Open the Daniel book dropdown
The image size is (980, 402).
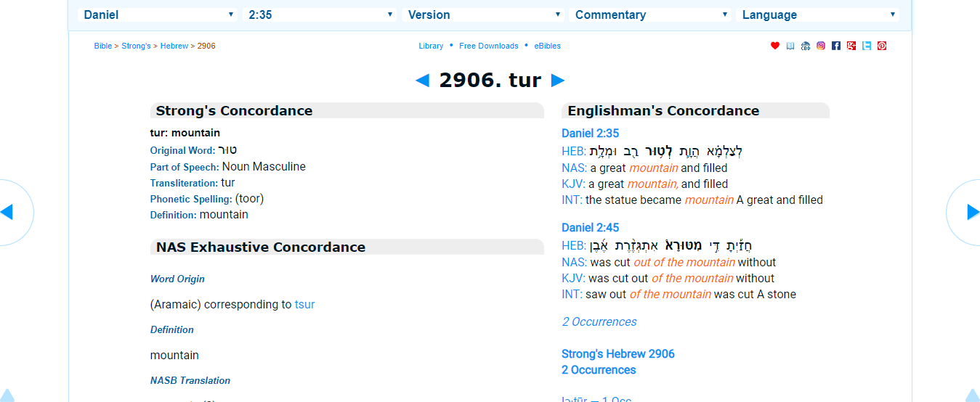158,15
